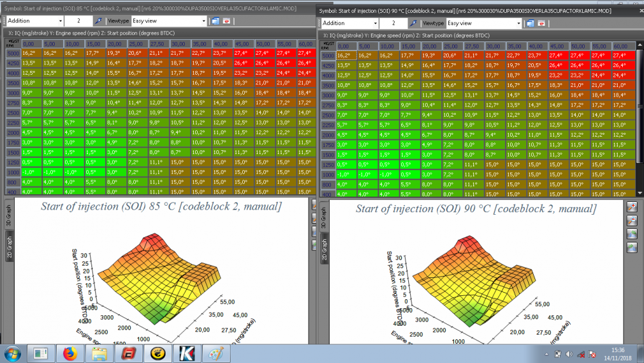Image resolution: width=644 pixels, height=363 pixels.
Task: Click the zoom-in magnifier icon beside the 90 °C graph
Action: point(632,207)
